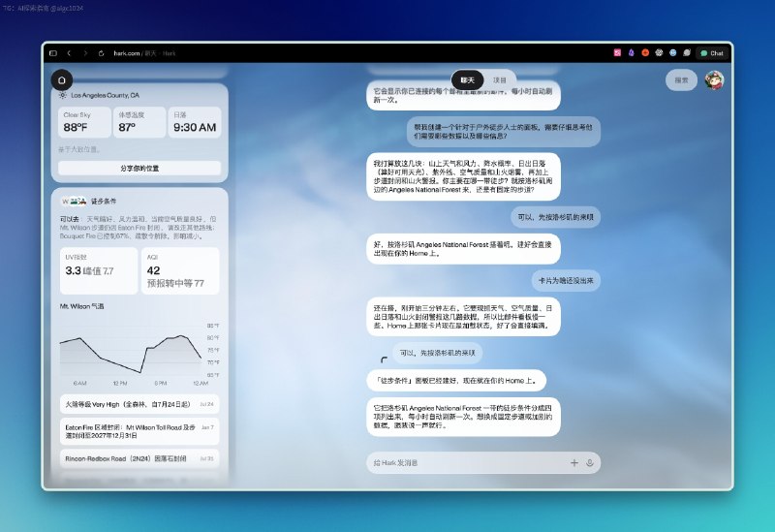The height and width of the screenshot is (532, 775).
Task: Open the white knot-shaped extension icon
Action: pyautogui.click(x=659, y=52)
